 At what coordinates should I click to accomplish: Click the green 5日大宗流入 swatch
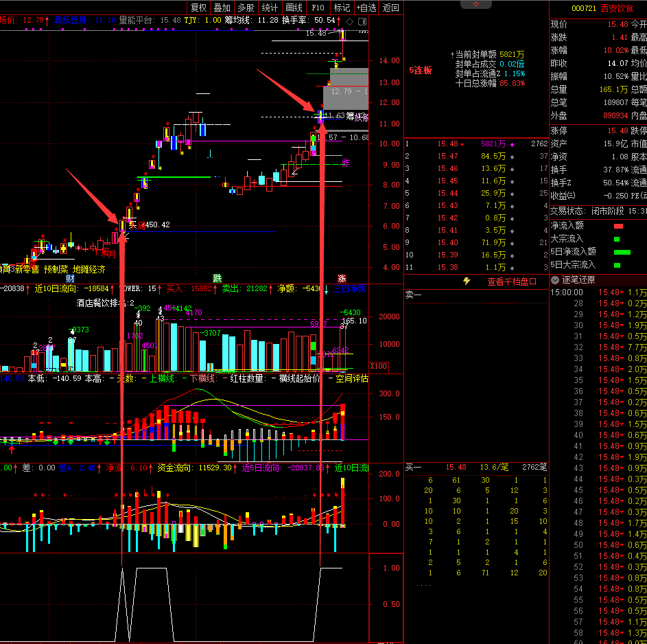(x=617, y=266)
